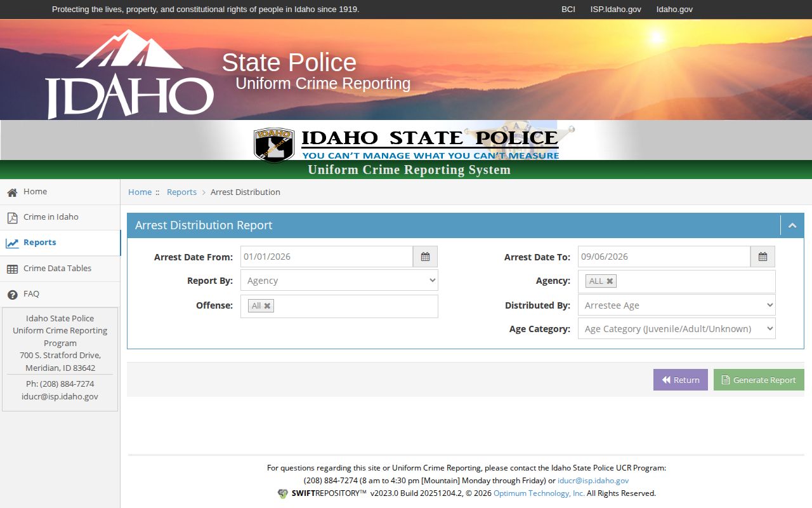Click the SWIFT Repository logo icon in footer
The width and height of the screenshot is (812, 508).
(283, 493)
